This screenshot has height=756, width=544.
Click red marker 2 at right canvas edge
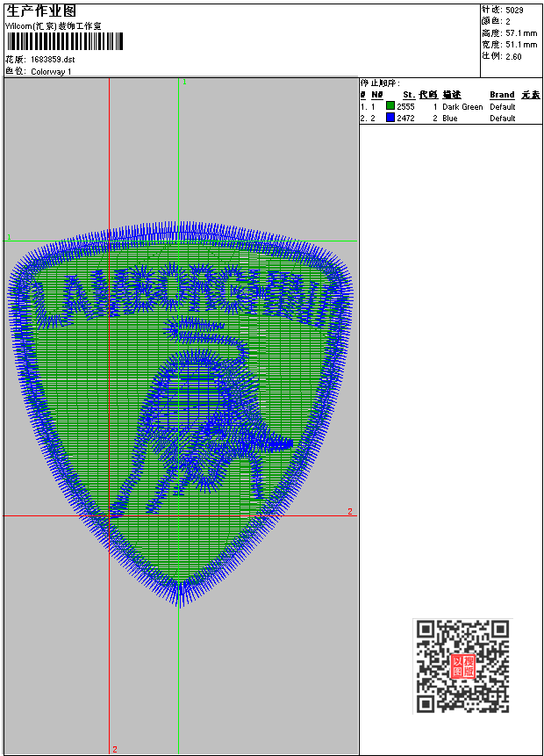coord(350,512)
